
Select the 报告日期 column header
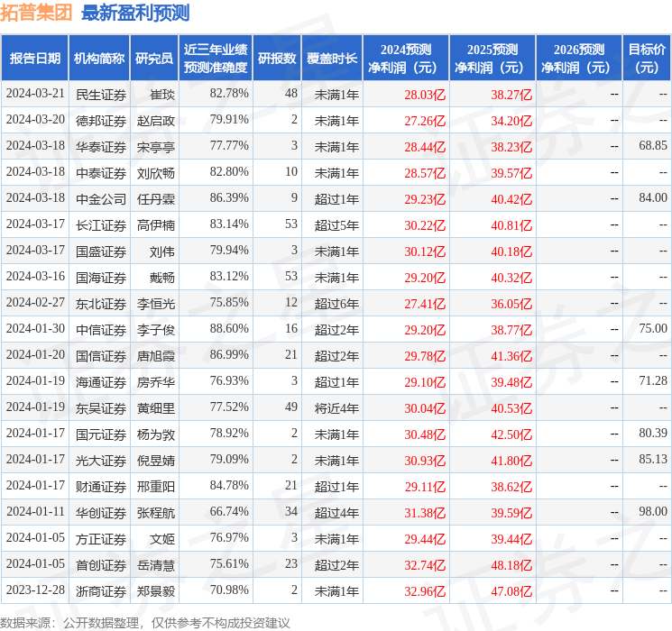[34, 59]
